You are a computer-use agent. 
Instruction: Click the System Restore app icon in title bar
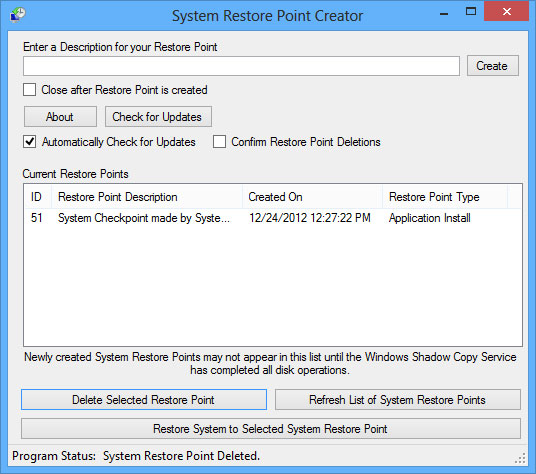point(18,14)
